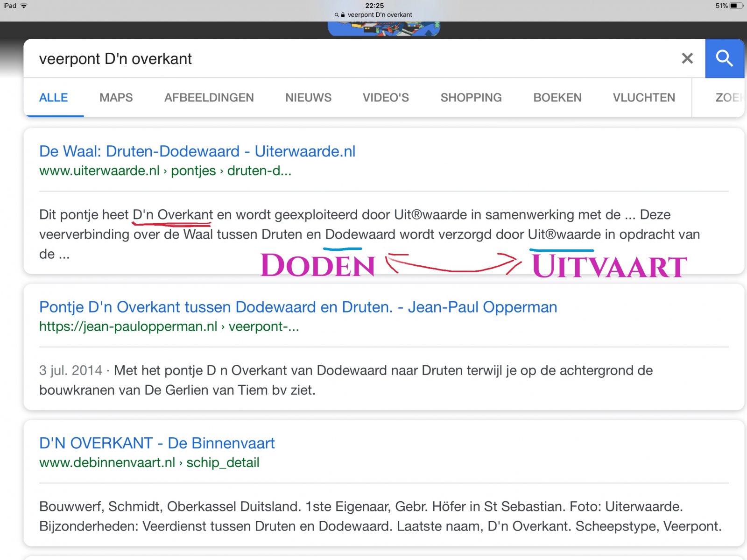Click the www.debinnenvaart.nl schip_detail URL
The height and width of the screenshot is (560, 747).
tap(149, 463)
